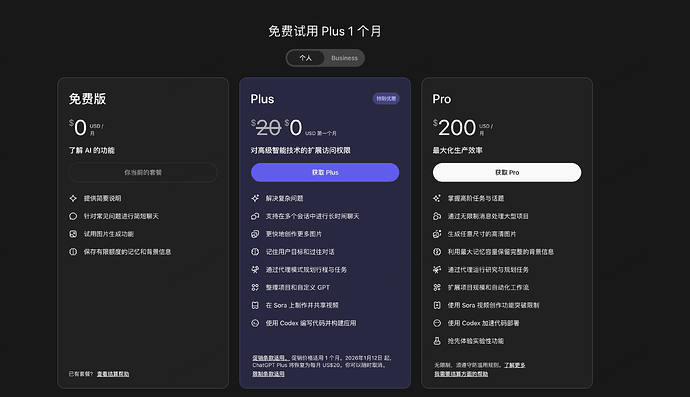The image size is (690, 397).
Task: Click the Codex icon beside 使用 Codex 加速代码部署
Action: coord(437,323)
